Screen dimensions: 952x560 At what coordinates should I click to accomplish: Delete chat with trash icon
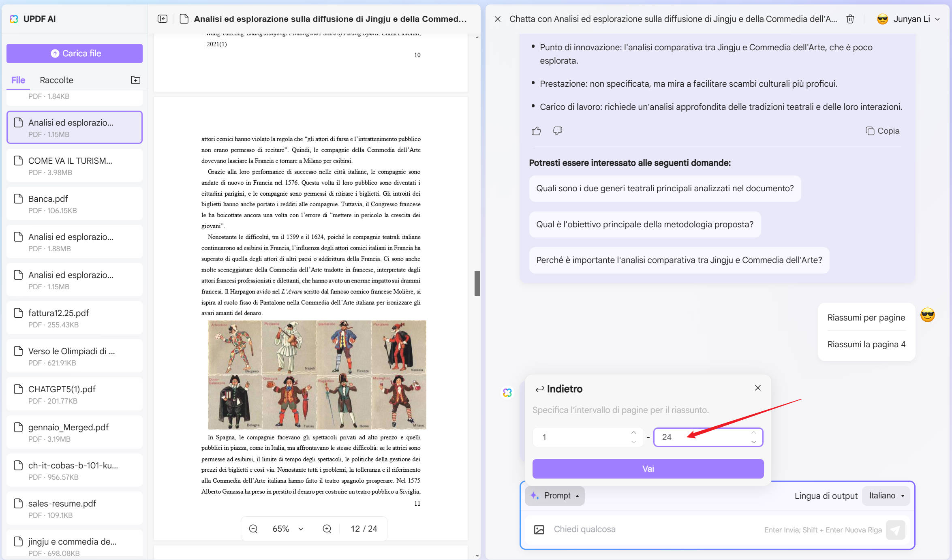pyautogui.click(x=850, y=19)
